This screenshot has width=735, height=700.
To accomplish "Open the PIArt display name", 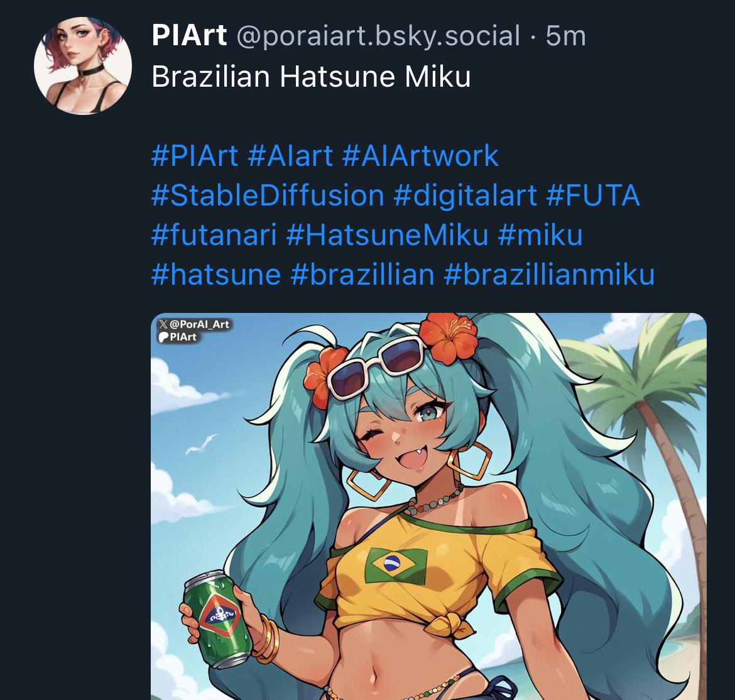I will click(x=189, y=36).
